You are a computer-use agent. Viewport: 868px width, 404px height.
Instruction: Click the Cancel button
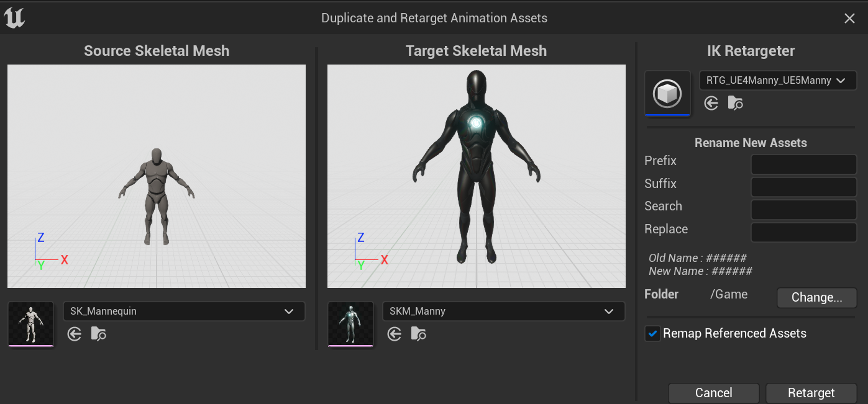click(714, 393)
